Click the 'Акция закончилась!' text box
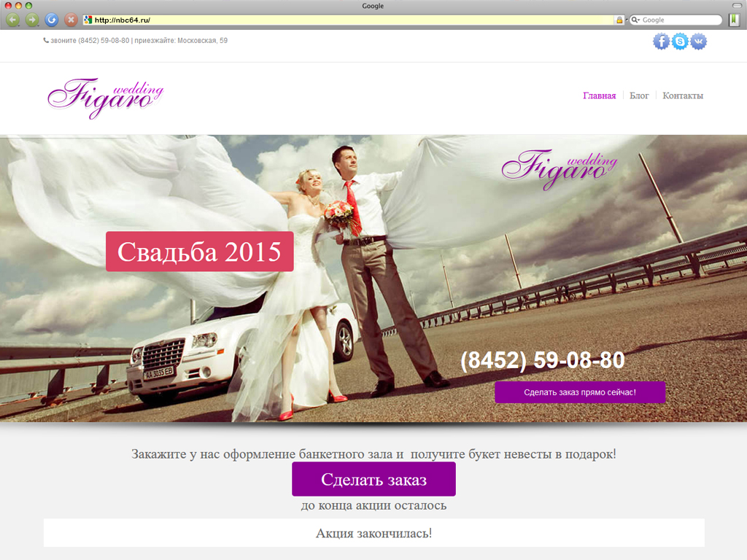This screenshot has height=560, width=747. (x=374, y=533)
